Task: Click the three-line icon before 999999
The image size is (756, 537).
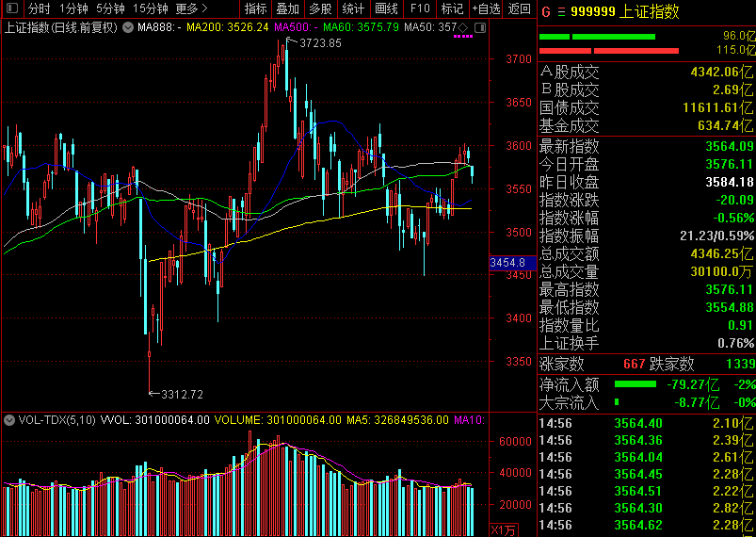Action: tap(562, 12)
